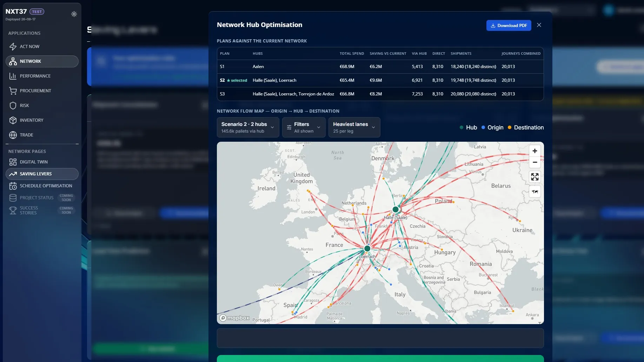Select plan S3 with Torrejon de Ardoz
The image size is (644, 362).
tap(380, 94)
